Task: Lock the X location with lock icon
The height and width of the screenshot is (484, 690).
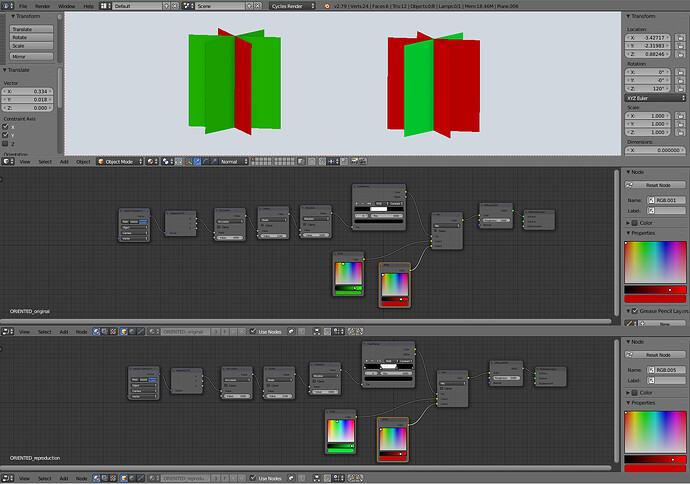Action: point(680,38)
